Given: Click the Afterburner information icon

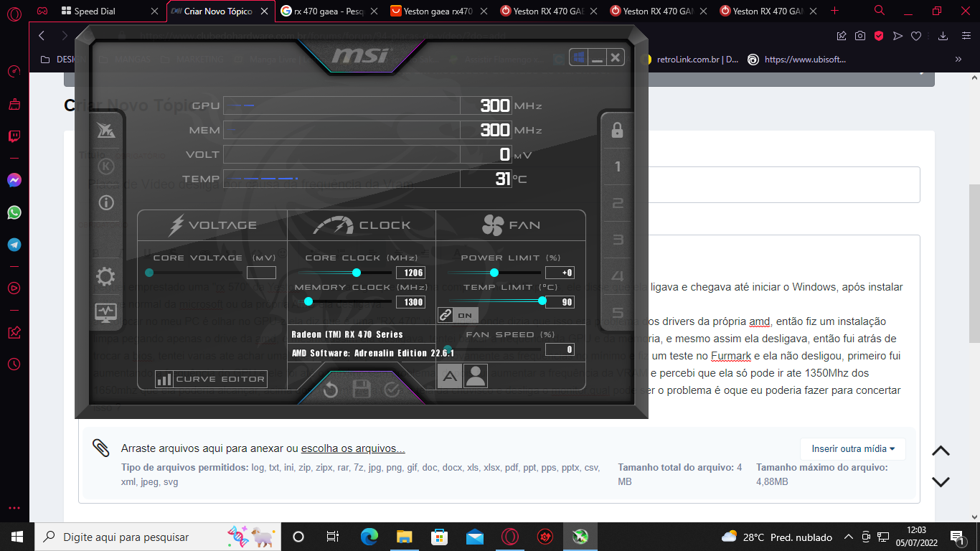Looking at the screenshot, I should (x=106, y=202).
